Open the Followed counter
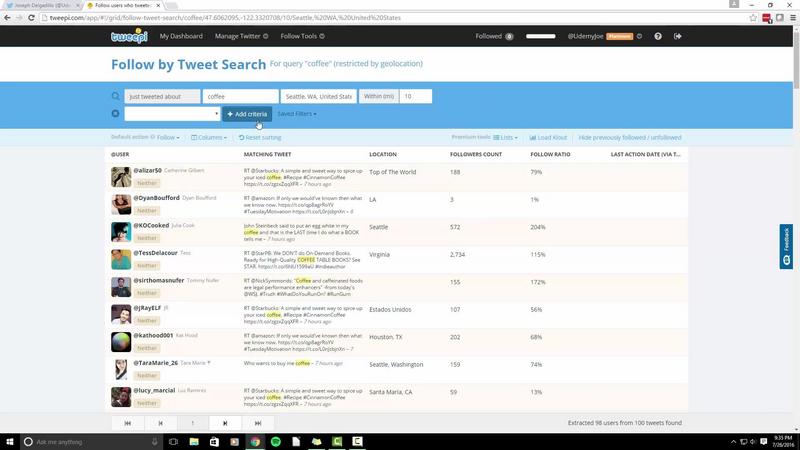The height and width of the screenshot is (450, 800). pos(494,36)
